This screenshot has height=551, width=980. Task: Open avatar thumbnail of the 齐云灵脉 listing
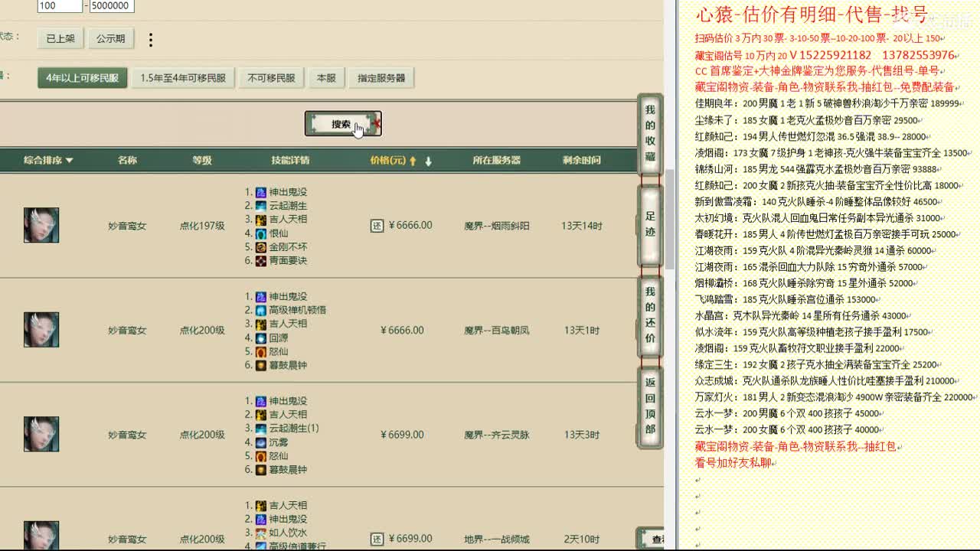[x=41, y=434]
